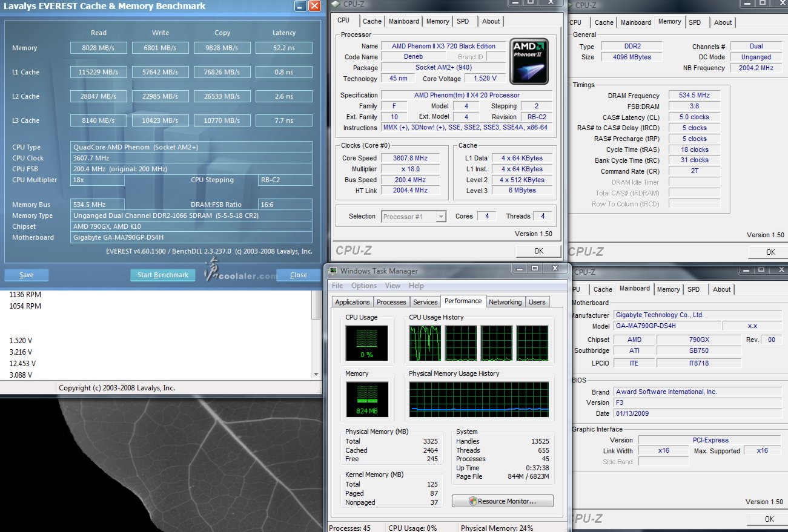
Task: Select SPD tab in the CPU-Z motherboard window
Action: coord(694,289)
